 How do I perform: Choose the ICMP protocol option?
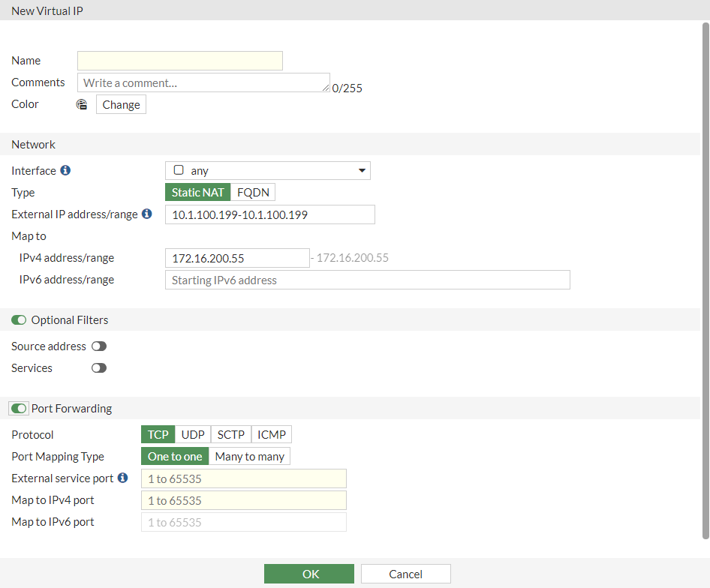click(272, 435)
